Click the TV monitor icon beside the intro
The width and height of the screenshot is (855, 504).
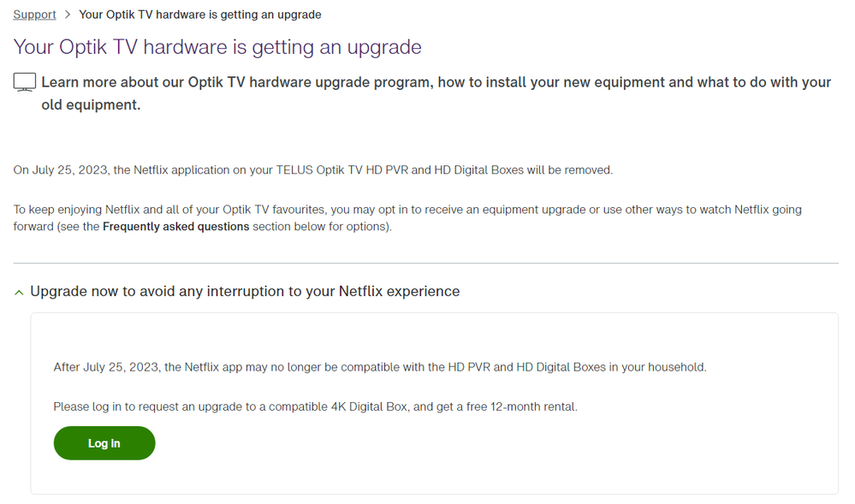coord(25,82)
